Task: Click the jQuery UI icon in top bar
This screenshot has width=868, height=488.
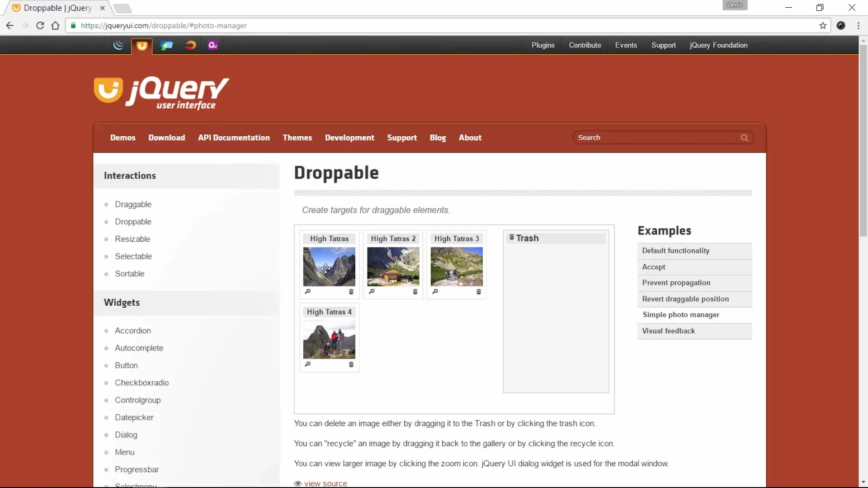Action: point(142,46)
